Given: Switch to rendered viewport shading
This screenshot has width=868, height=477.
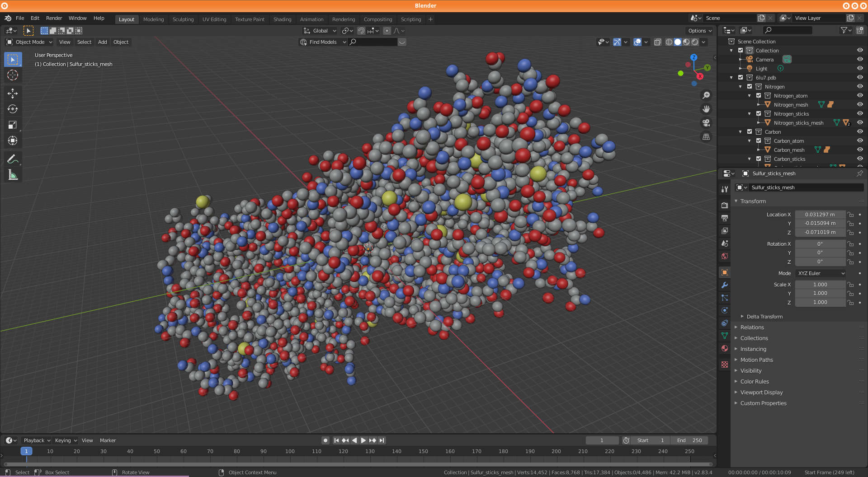Looking at the screenshot, I should [x=695, y=42].
